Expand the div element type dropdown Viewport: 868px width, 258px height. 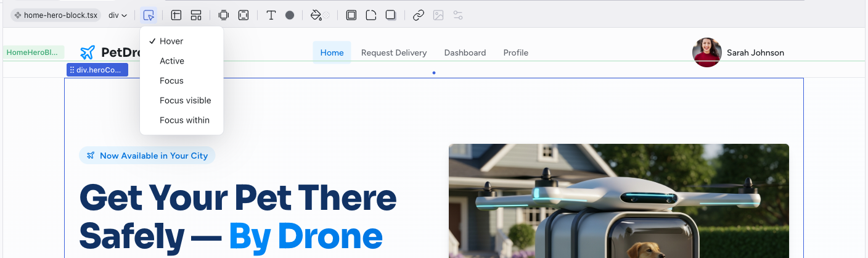pyautogui.click(x=118, y=15)
